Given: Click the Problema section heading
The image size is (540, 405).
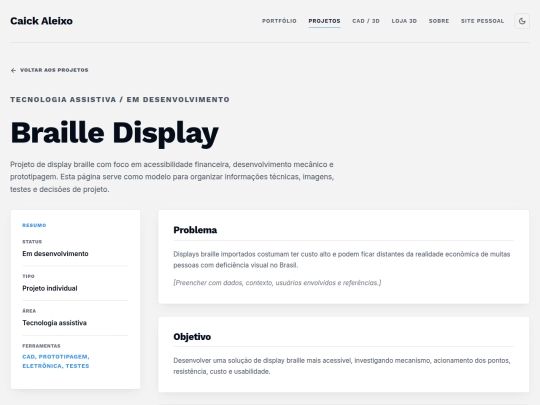Looking at the screenshot, I should coord(195,230).
